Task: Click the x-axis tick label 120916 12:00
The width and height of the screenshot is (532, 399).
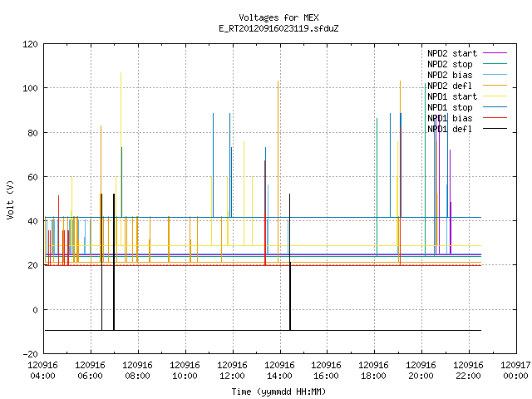Action: 232,371
